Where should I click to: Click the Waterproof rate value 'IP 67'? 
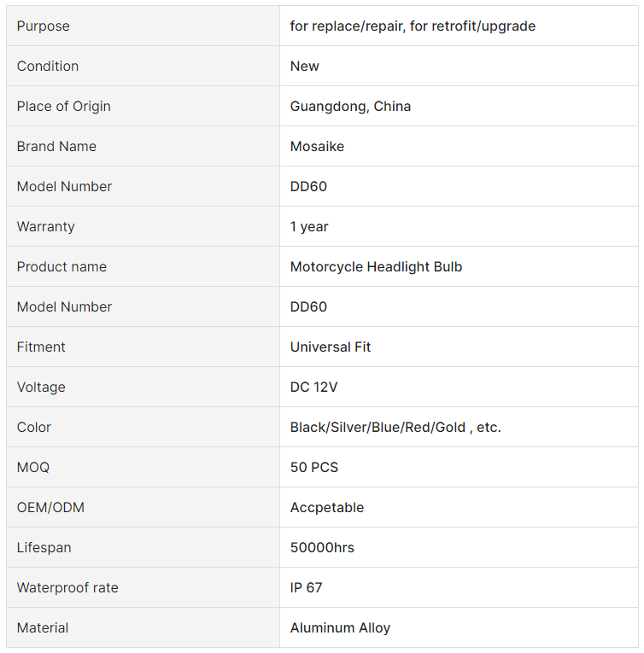coord(307,587)
